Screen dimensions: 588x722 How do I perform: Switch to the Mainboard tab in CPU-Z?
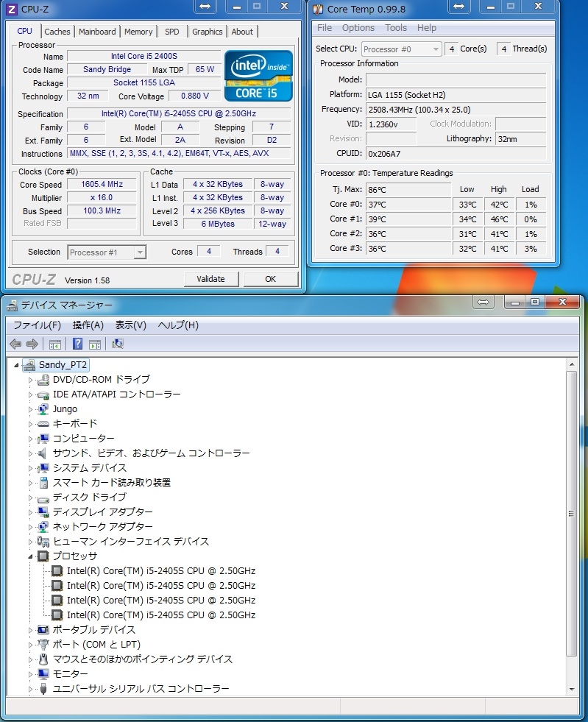(x=97, y=32)
